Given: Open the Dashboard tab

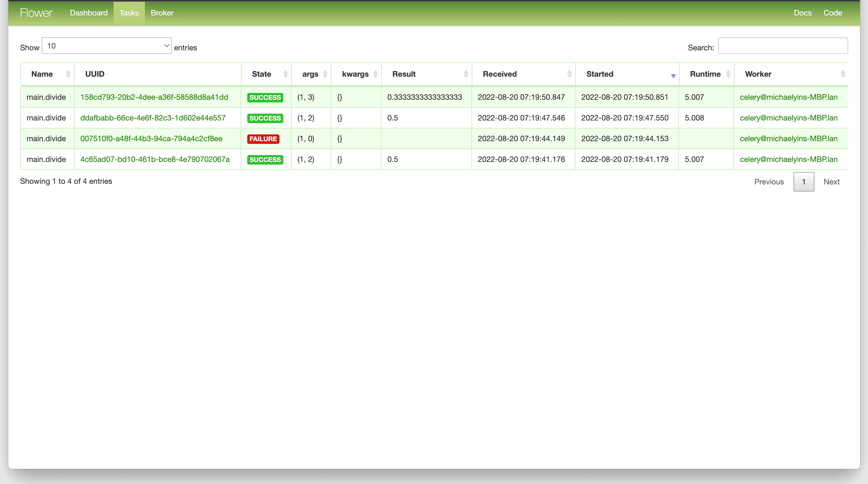Looking at the screenshot, I should click(89, 13).
